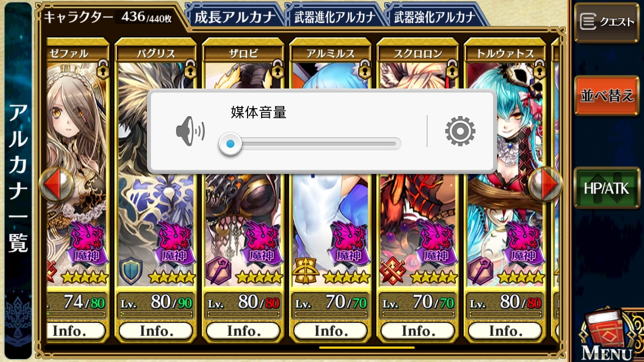Switch to 武器進化アルカナ tab
Image resolution: width=644 pixels, height=362 pixels.
[x=335, y=17]
